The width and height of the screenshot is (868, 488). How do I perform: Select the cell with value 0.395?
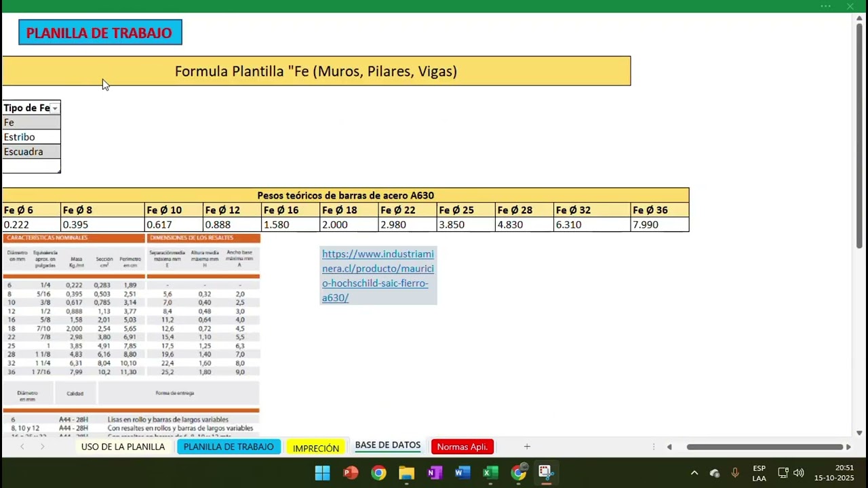(x=102, y=224)
